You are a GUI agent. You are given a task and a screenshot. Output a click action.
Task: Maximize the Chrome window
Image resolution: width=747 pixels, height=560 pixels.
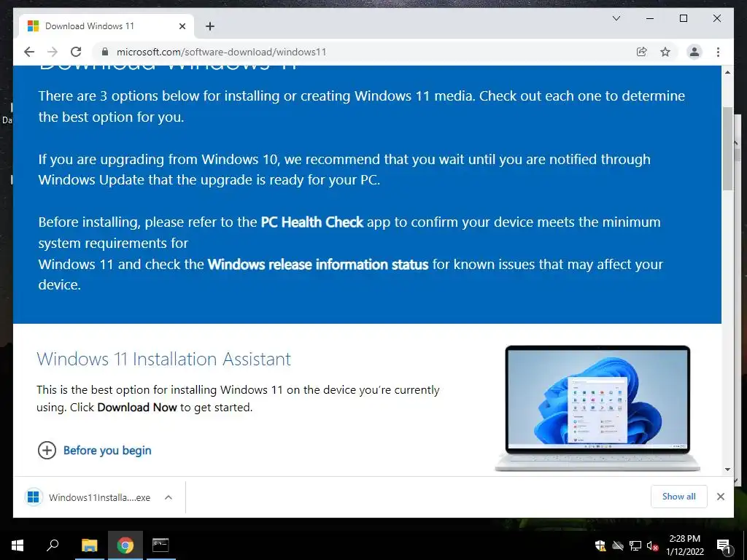(x=683, y=18)
